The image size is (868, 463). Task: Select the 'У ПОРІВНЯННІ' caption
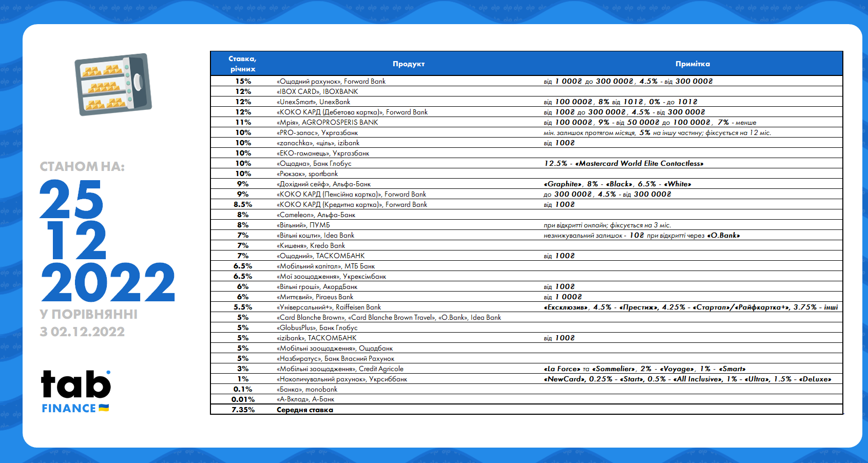click(89, 314)
